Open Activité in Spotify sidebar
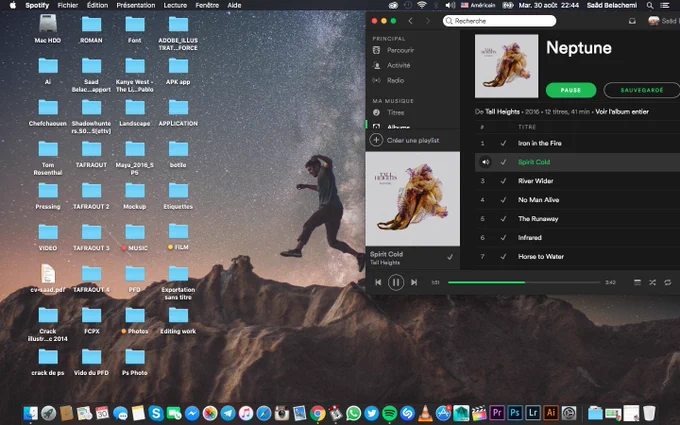 coord(398,65)
